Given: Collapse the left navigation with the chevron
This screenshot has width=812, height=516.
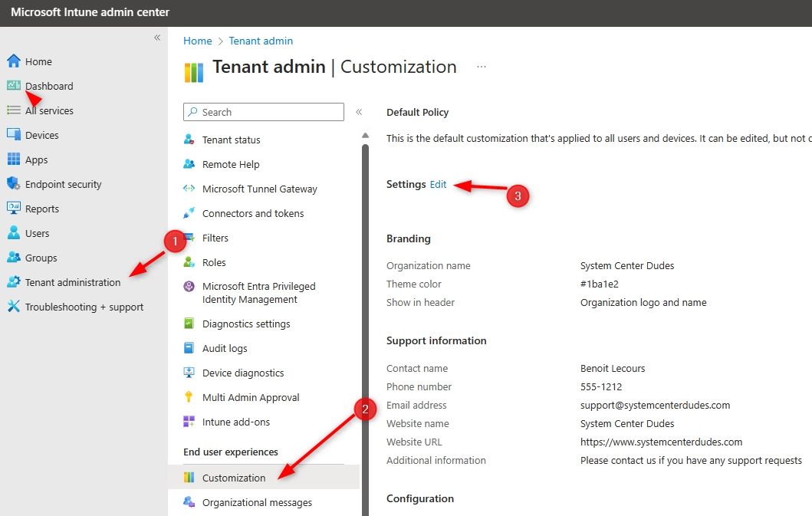Looking at the screenshot, I should 157,37.
